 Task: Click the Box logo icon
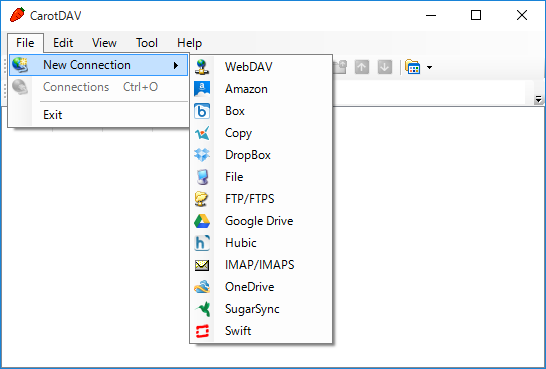coord(202,111)
